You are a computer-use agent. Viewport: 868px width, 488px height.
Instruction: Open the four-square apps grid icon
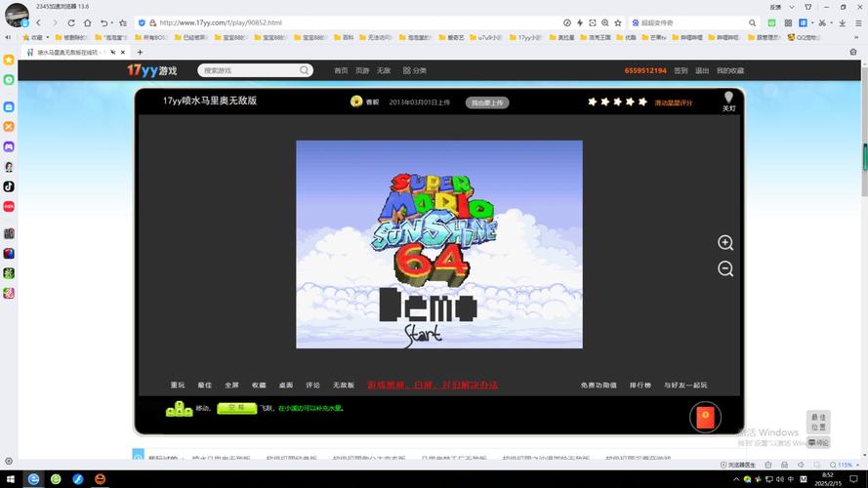tap(788, 22)
